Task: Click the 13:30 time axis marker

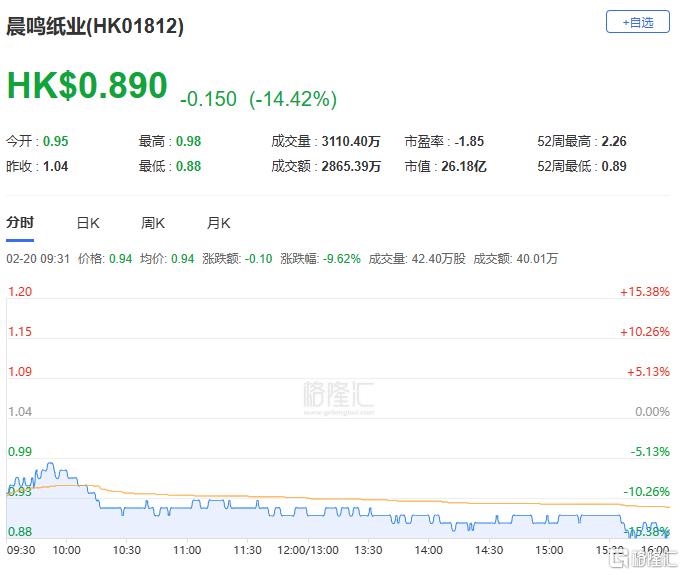Action: point(368,550)
